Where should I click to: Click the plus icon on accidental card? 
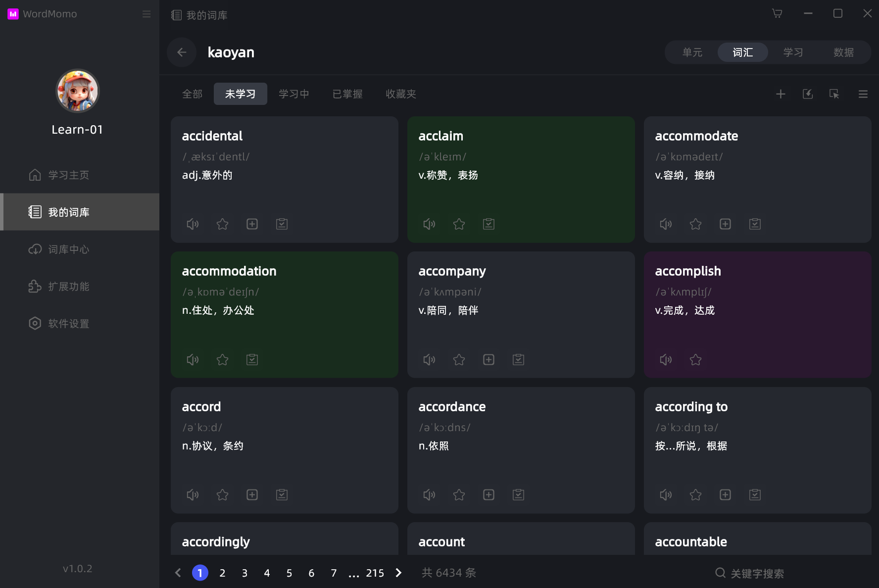click(x=252, y=224)
